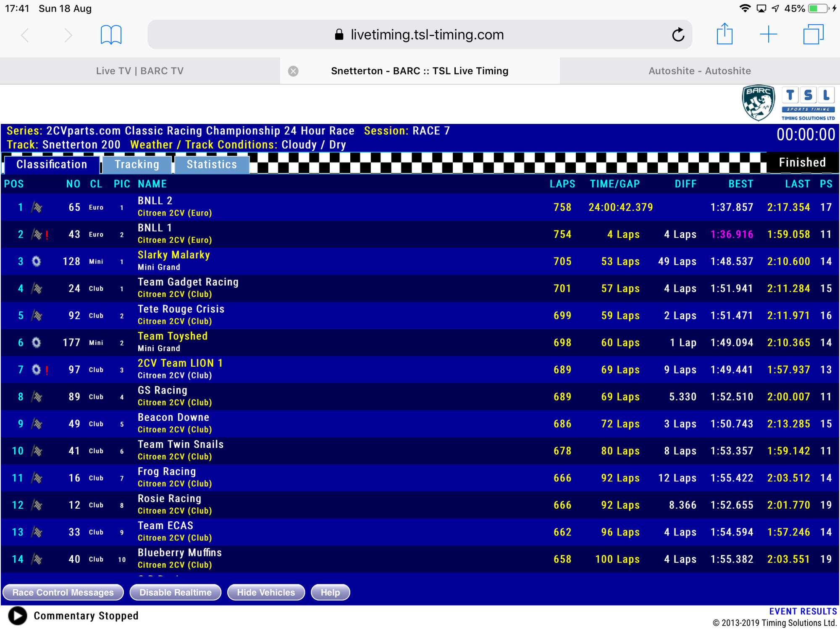Reload the livetiming page
Viewport: 840px width, 630px height.
click(x=678, y=34)
